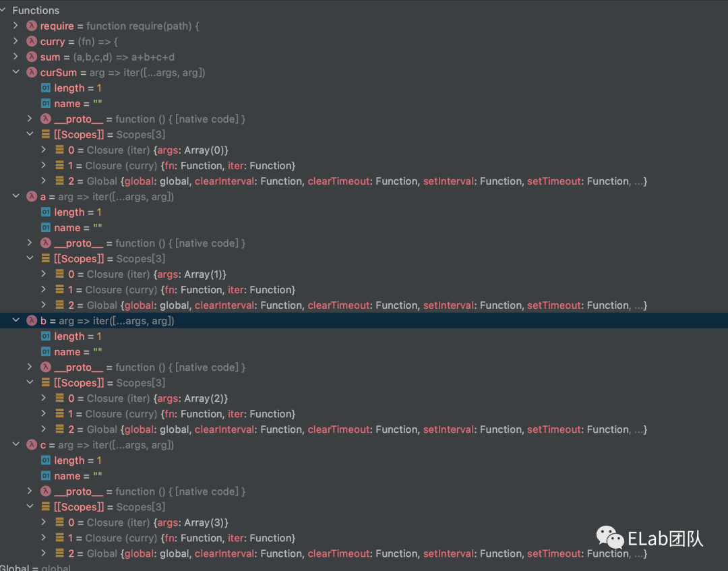728x571 pixels.
Task: Select the require = function require(path) row
Action: pyautogui.click(x=364, y=26)
